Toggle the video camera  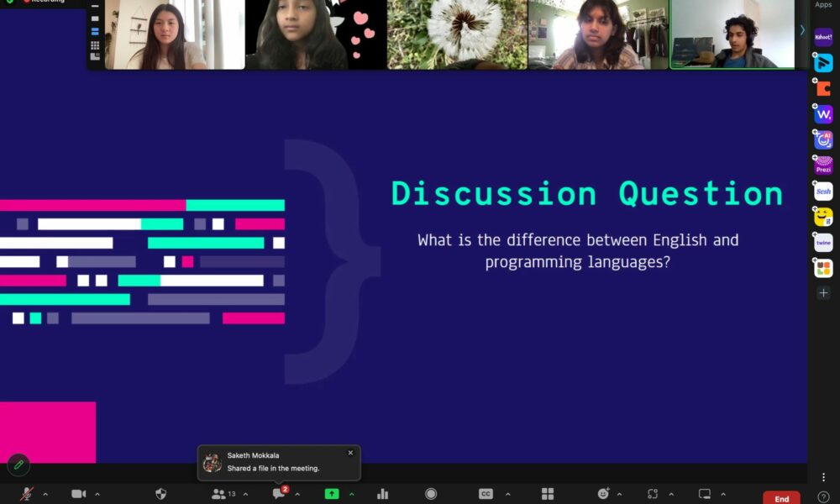[x=79, y=494]
